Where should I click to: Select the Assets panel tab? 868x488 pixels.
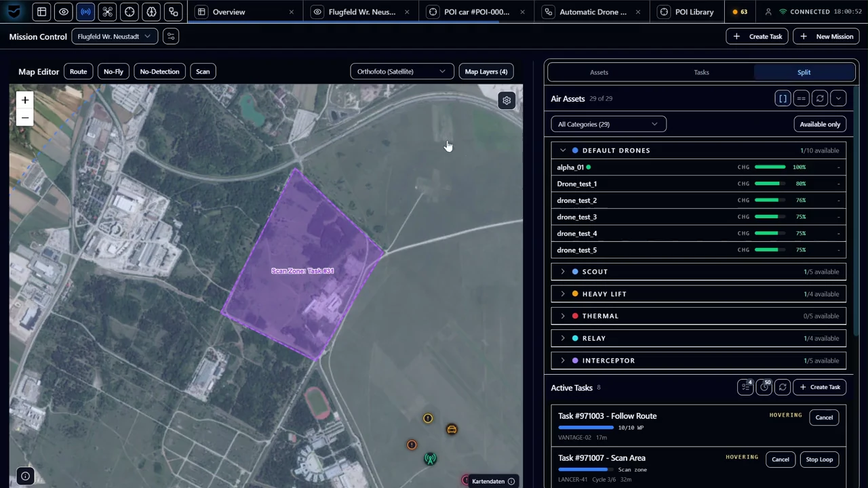pyautogui.click(x=599, y=72)
